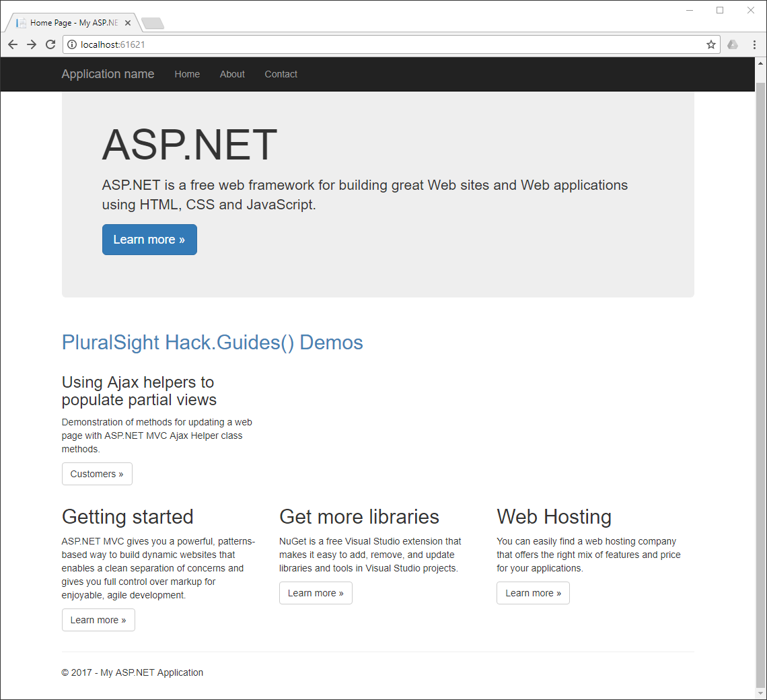
Task: Click the Getting started heading
Action: [128, 516]
